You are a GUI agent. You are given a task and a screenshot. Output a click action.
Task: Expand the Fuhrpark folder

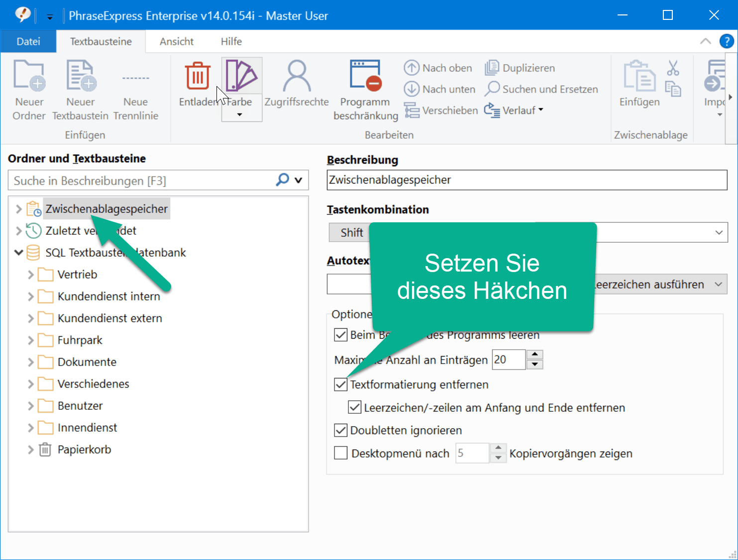[x=30, y=340]
